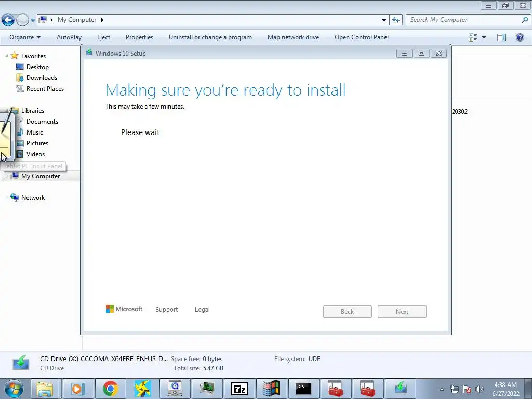Open the Videos library
Viewport: 532px width, 399px height.
pos(35,154)
